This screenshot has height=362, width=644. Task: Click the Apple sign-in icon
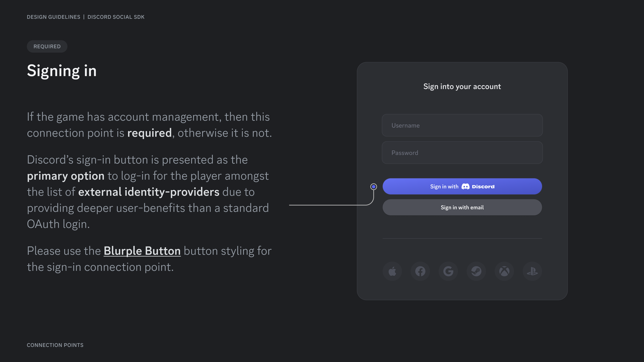(x=392, y=271)
